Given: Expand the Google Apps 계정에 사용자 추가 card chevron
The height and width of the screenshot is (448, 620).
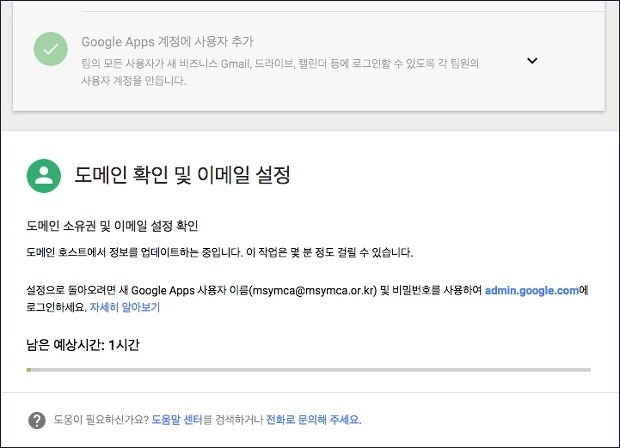Looking at the screenshot, I should click(532, 60).
